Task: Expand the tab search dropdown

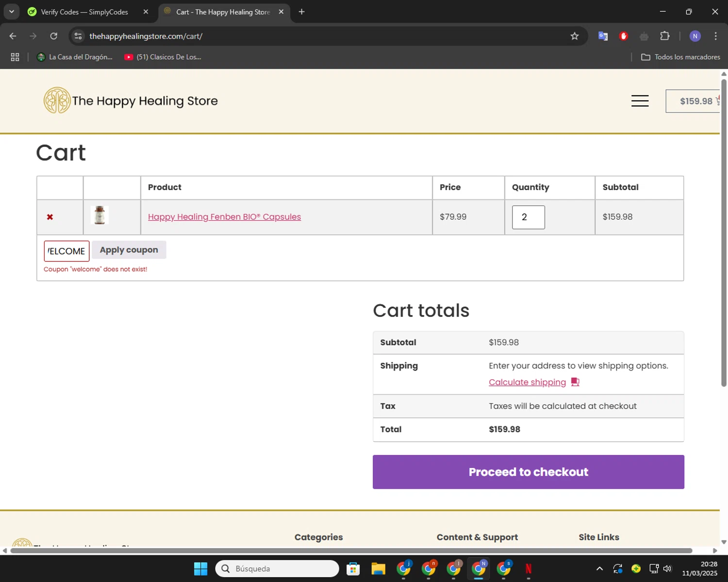Action: [x=11, y=12]
